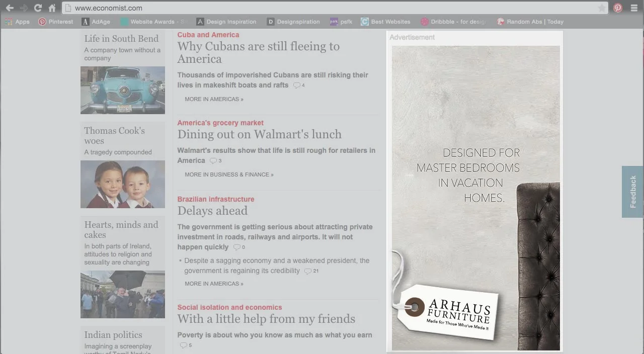Open 'Despite a sagging economy' related story
Image resolution: width=644 pixels, height=354 pixels.
pyautogui.click(x=277, y=265)
